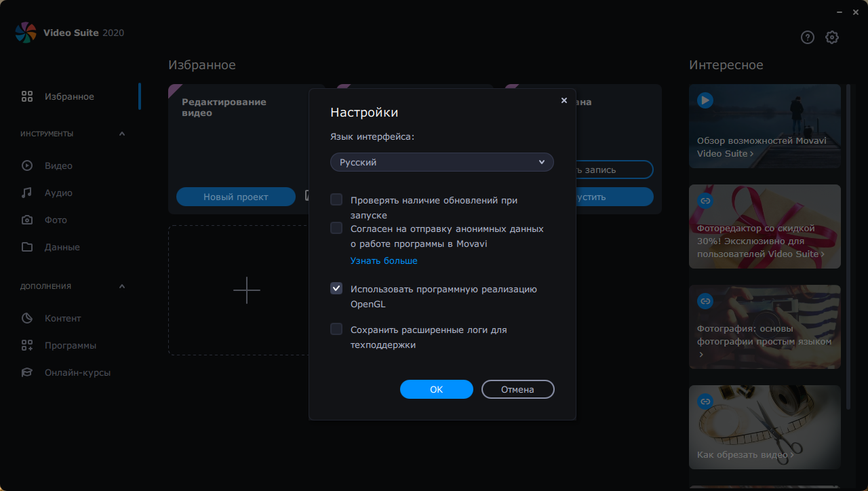Viewport: 868px width, 491px height.
Task: Follow the Узнать больше link
Action: point(384,260)
